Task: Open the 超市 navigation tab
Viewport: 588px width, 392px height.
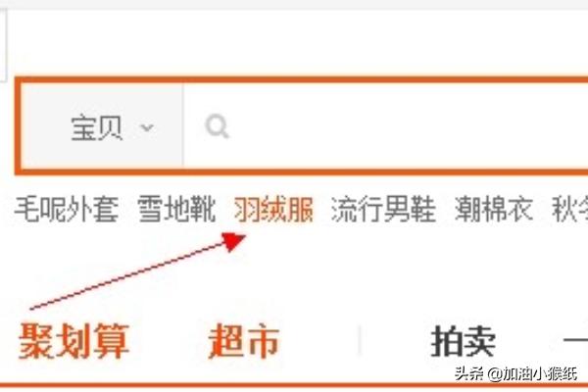Action: [244, 341]
